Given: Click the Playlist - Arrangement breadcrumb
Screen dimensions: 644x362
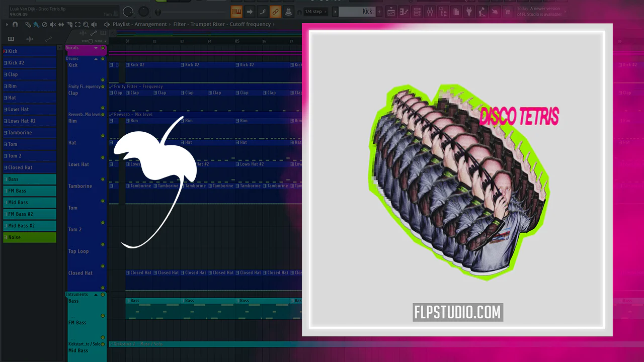Looking at the screenshot, I should [x=140, y=24].
